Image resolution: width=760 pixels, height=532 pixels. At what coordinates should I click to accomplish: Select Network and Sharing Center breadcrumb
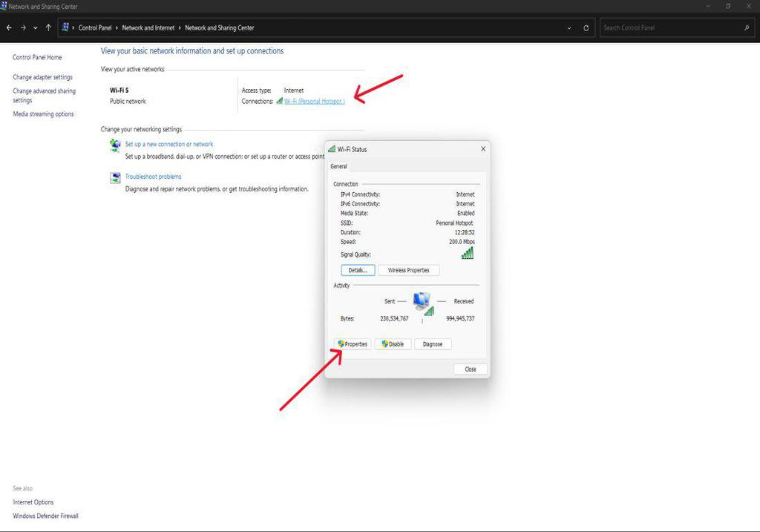(220, 28)
